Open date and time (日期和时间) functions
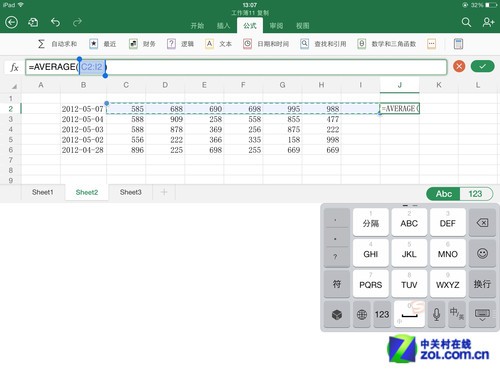500x375 pixels. [x=266, y=44]
